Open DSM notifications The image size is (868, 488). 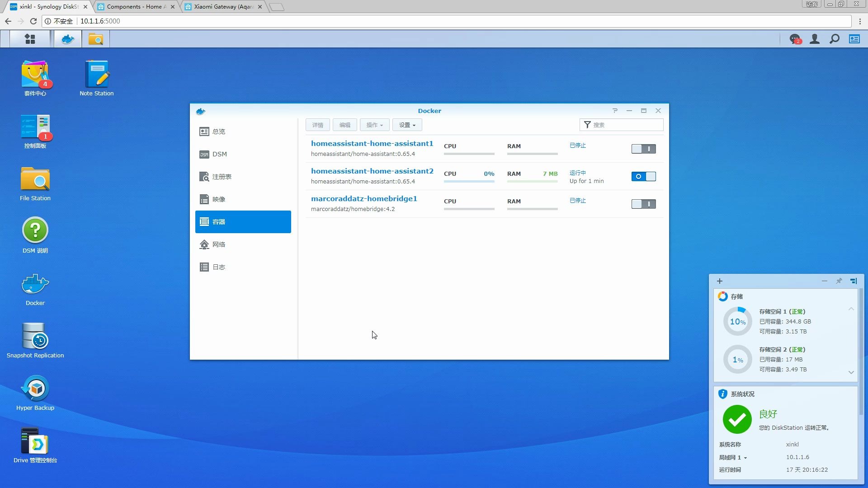(x=795, y=39)
